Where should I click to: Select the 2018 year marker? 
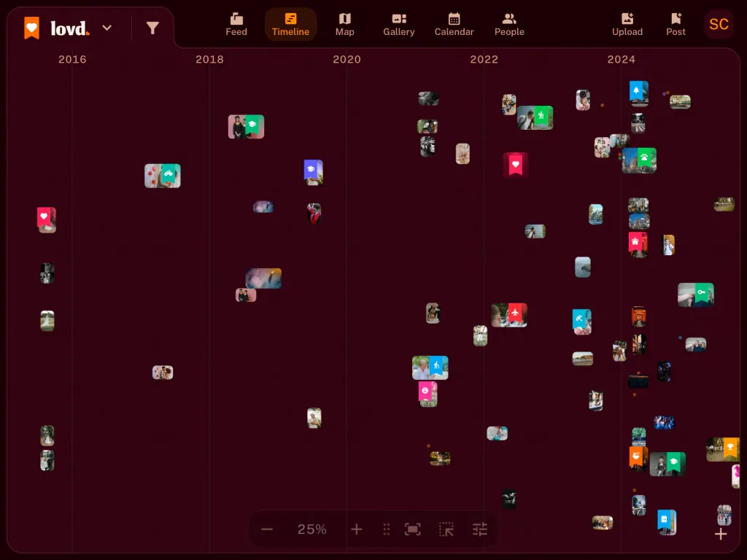(209, 59)
